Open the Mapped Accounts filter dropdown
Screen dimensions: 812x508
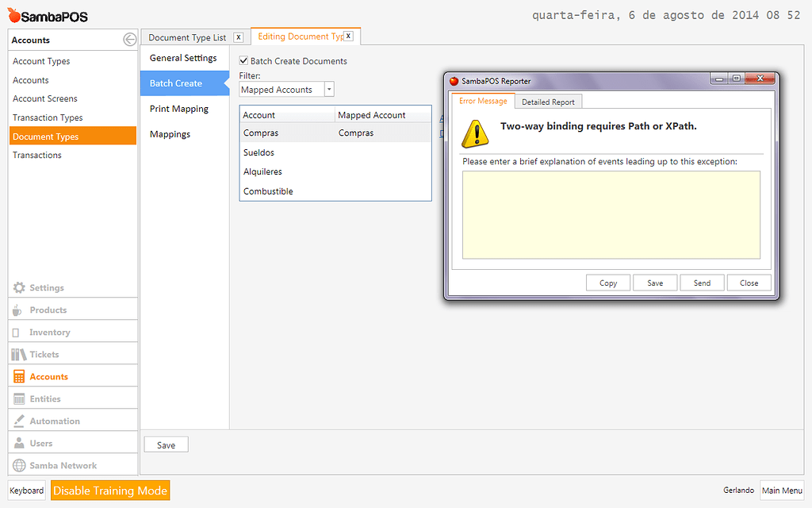tap(282, 89)
